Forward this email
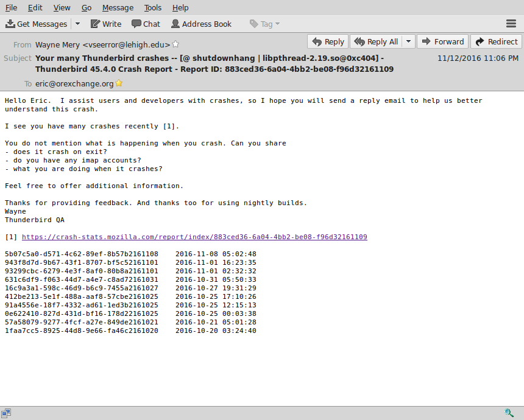Image resolution: width=524 pixels, height=420 pixels. (442, 42)
